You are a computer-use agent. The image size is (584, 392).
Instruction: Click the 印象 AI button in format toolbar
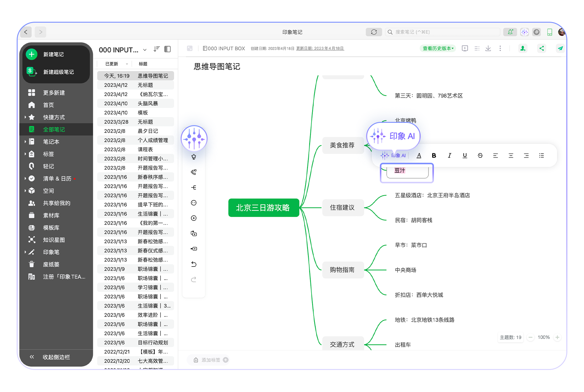click(393, 155)
